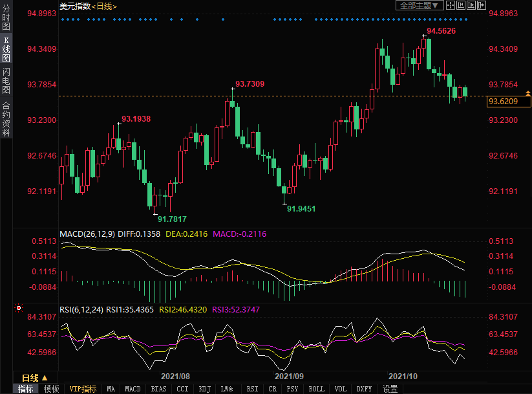Click the small red marker icon beside RSI panel
532x394 pixels.
19,308
